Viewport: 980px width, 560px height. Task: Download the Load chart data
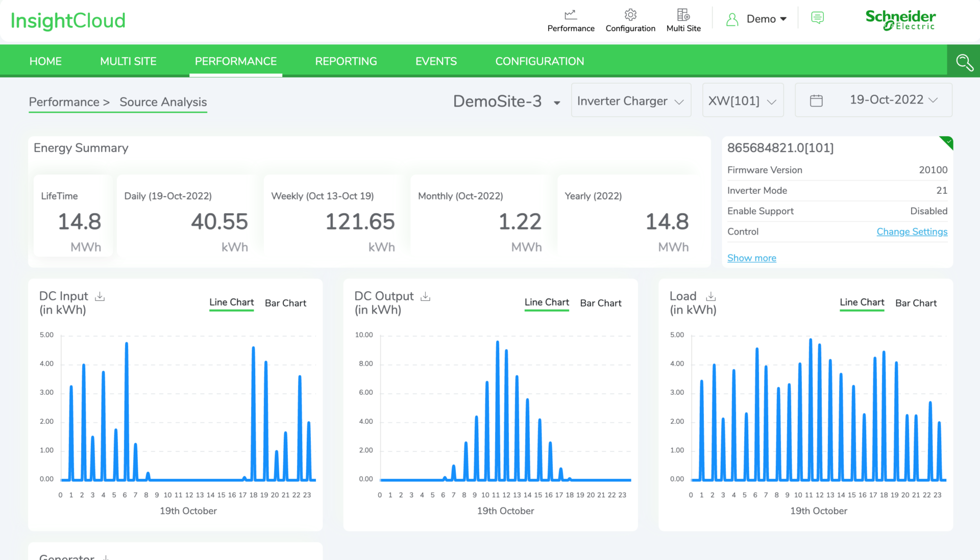coord(710,296)
